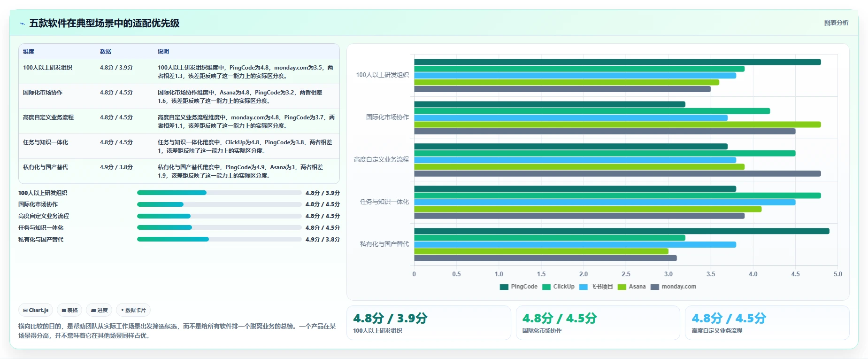This screenshot has height=359, width=868.
Task: Click the progress bar for 私有化与国产替代
Action: click(219, 239)
